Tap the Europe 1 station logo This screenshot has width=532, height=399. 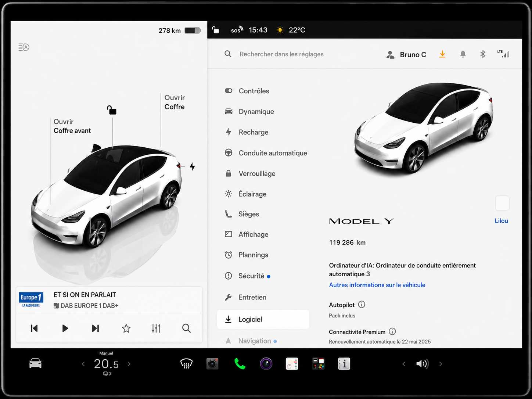pos(31,300)
